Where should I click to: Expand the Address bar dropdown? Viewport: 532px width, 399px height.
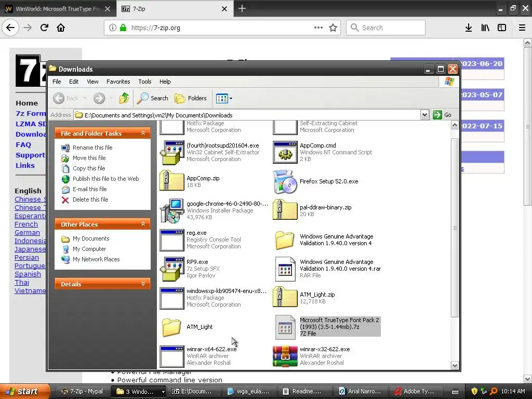(424, 115)
